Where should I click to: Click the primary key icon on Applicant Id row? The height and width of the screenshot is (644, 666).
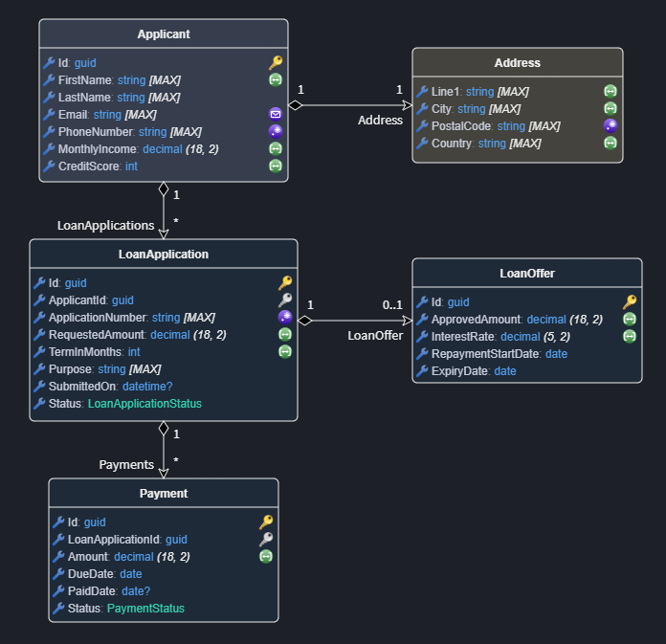coord(276,62)
